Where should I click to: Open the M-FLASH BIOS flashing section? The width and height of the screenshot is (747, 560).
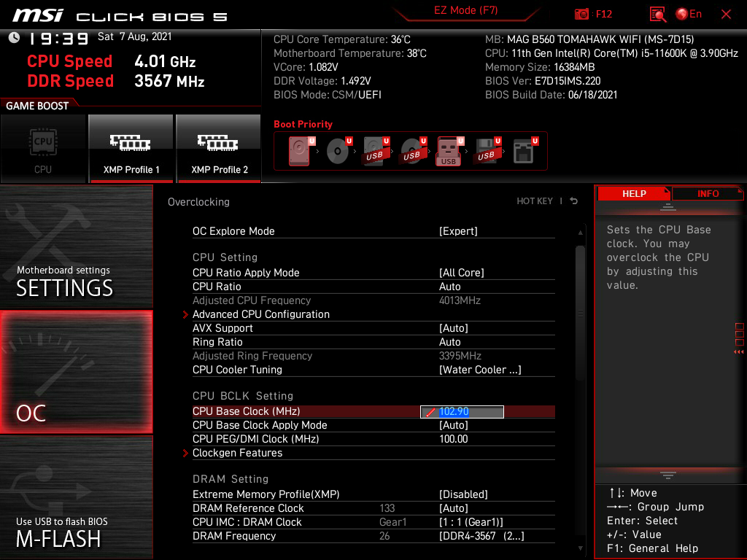coord(76,497)
